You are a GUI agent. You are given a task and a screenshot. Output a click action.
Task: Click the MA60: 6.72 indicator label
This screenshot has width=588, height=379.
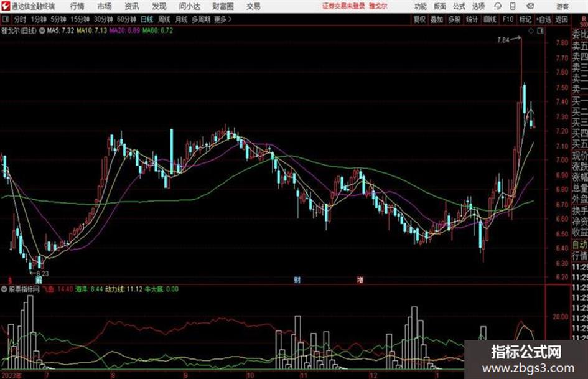click(158, 30)
